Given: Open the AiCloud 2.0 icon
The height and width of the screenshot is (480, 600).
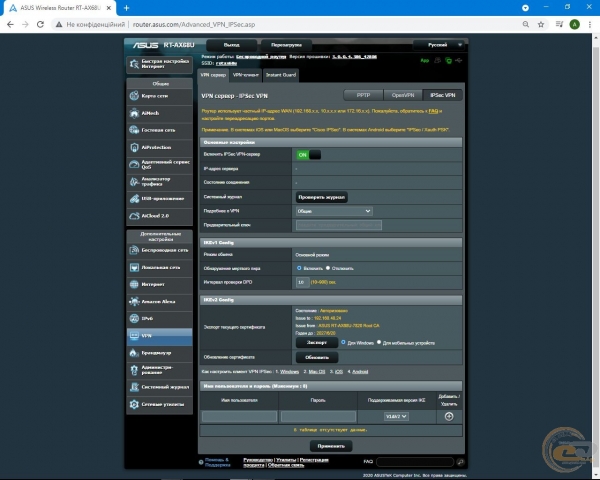Looking at the screenshot, I should pos(134,216).
